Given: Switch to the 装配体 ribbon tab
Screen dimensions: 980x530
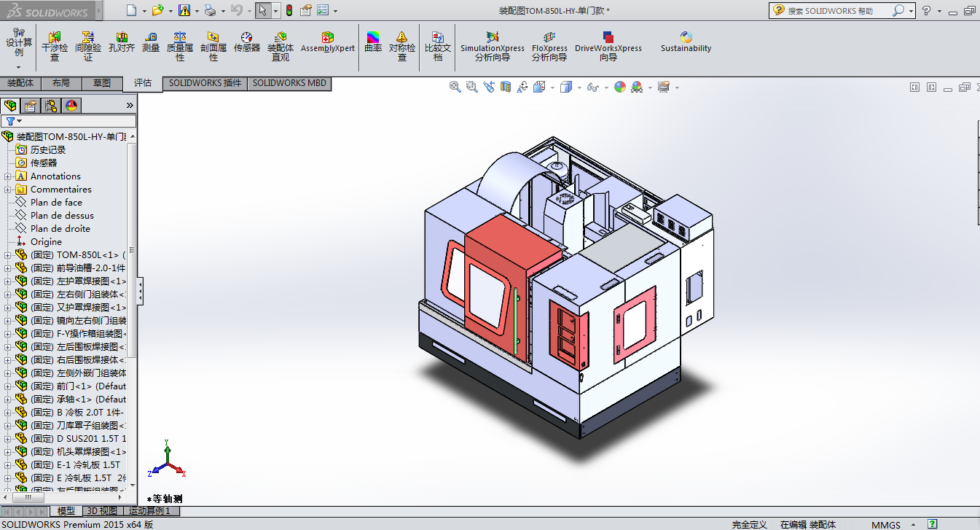Looking at the screenshot, I should (x=20, y=83).
